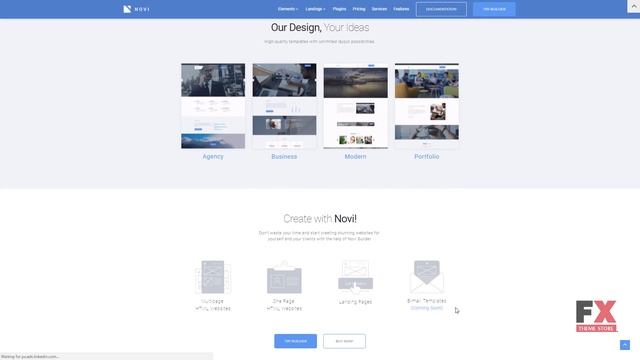Click the Email Templates text label
640x360 pixels.
(427, 301)
